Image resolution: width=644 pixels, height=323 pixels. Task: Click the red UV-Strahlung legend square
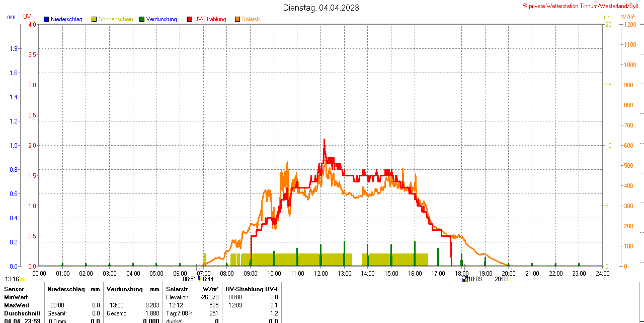pos(190,19)
